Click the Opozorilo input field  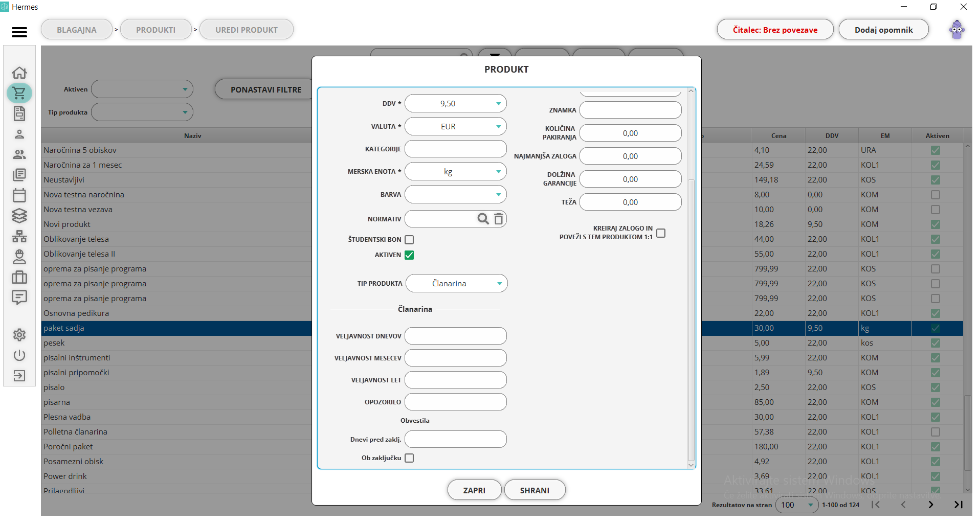(455, 402)
